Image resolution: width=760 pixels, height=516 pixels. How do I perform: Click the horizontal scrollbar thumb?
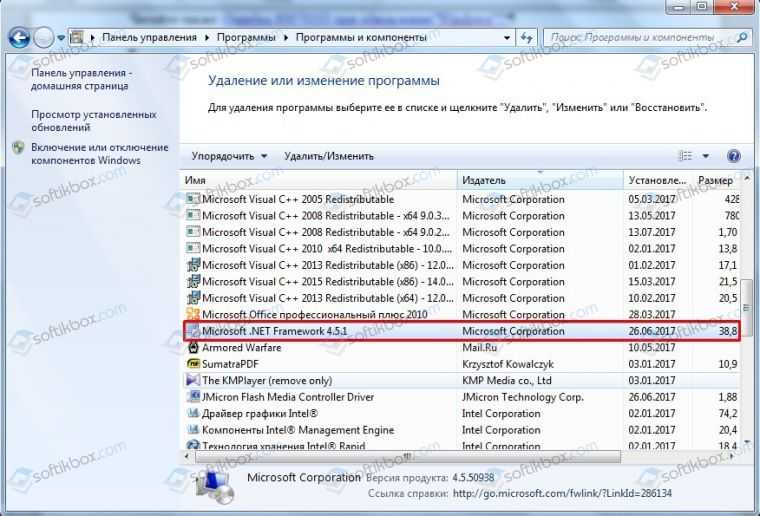click(x=408, y=456)
